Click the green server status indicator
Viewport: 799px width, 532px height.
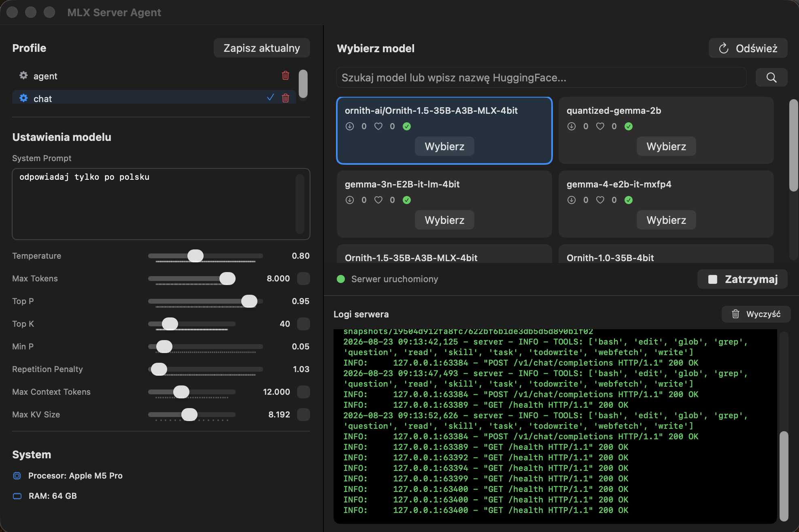click(x=341, y=279)
